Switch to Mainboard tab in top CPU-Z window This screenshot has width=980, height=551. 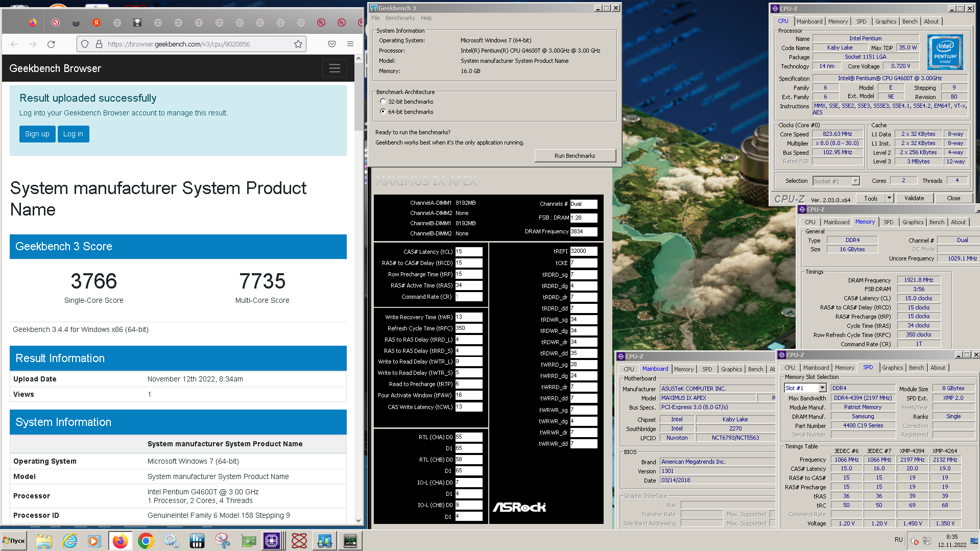point(809,21)
